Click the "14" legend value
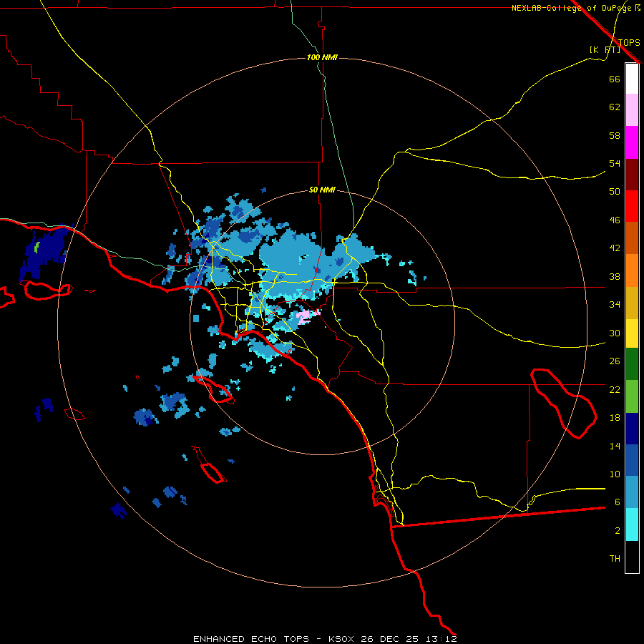644x644 pixels. click(615, 446)
